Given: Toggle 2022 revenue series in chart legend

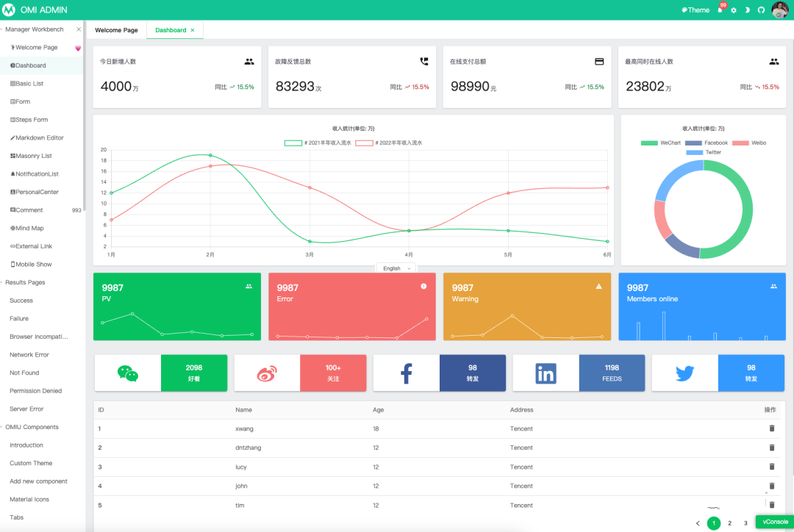Looking at the screenshot, I should click(x=389, y=143).
